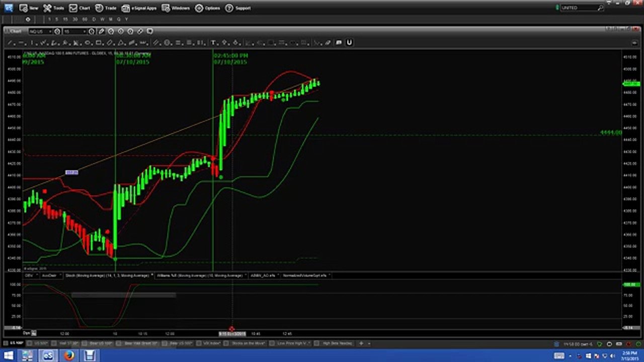Click the pencil edit chart icon
This screenshot has width=644, height=362.
[101, 31]
